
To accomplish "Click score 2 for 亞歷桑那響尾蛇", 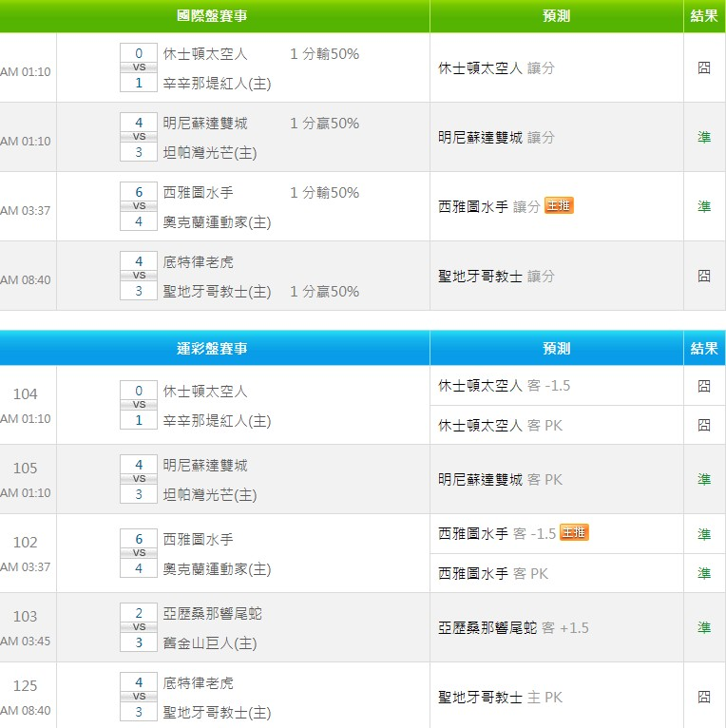I will pyautogui.click(x=139, y=613).
